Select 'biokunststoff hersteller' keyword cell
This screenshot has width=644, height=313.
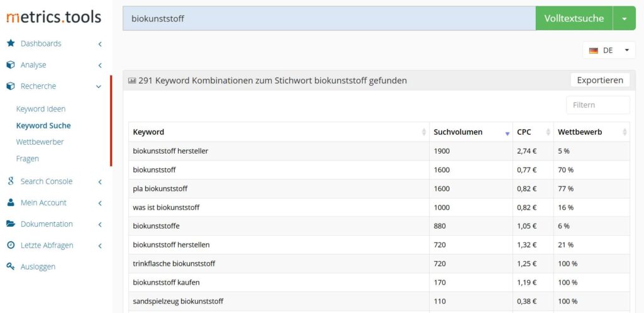(279, 151)
